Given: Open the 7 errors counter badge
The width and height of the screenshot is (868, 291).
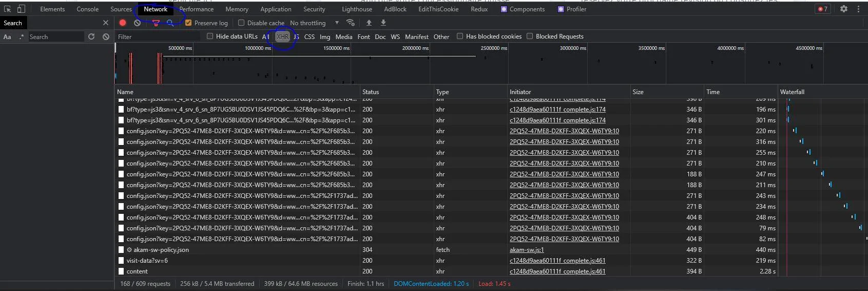Looking at the screenshot, I should pos(823,9).
